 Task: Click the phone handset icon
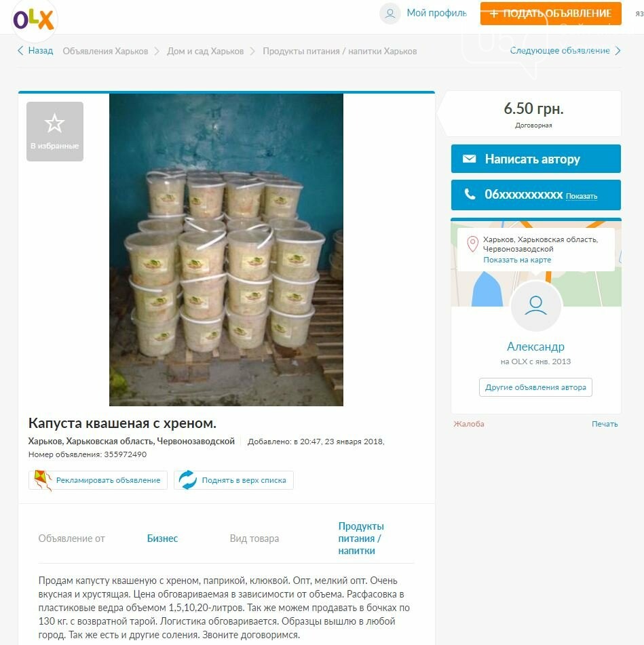click(470, 194)
